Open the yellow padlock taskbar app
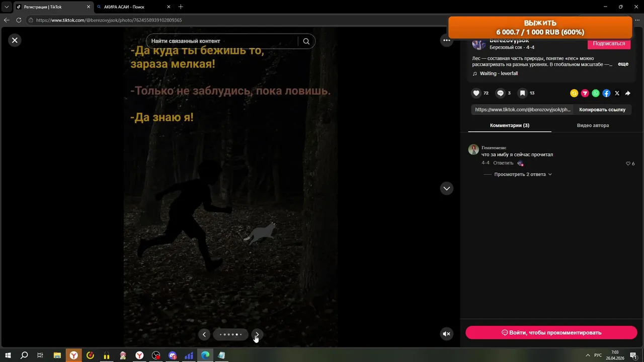This screenshot has height=362, width=644. [107, 355]
